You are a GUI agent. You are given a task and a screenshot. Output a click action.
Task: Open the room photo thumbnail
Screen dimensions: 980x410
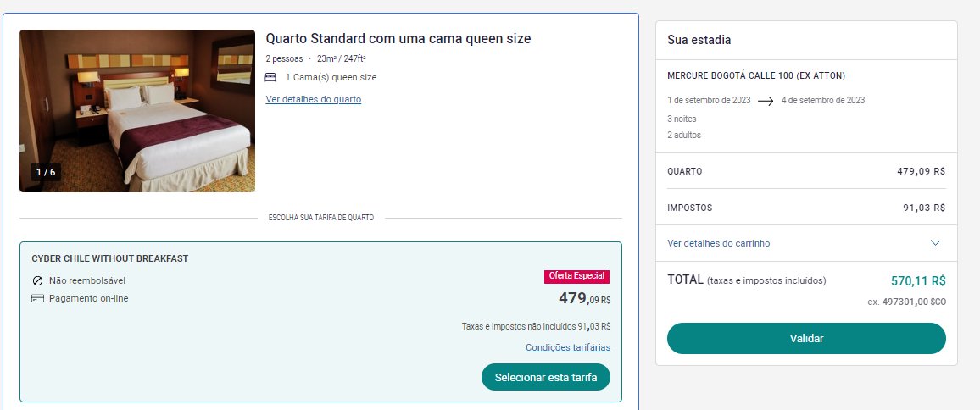(137, 111)
